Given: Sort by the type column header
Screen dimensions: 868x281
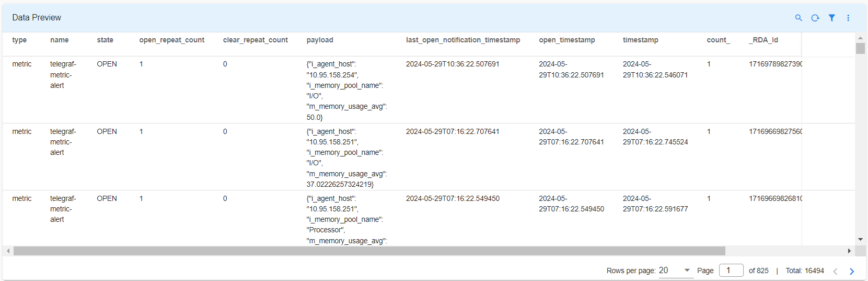Looking at the screenshot, I should (x=19, y=40).
